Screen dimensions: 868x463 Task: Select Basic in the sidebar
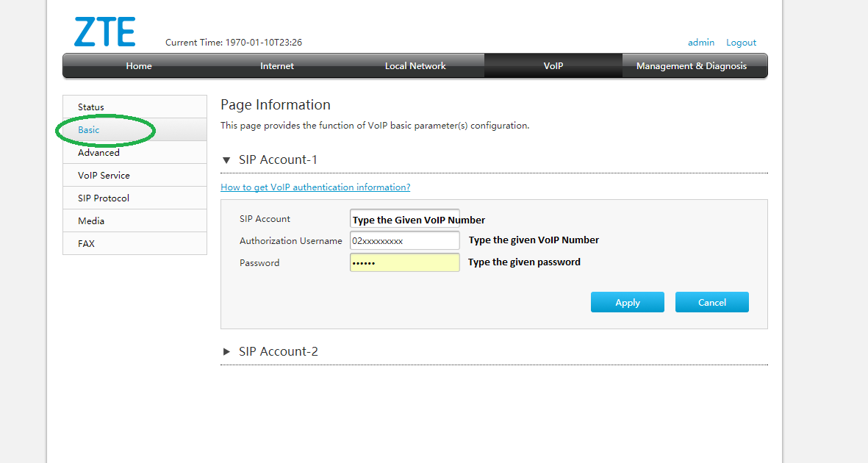pos(134,129)
